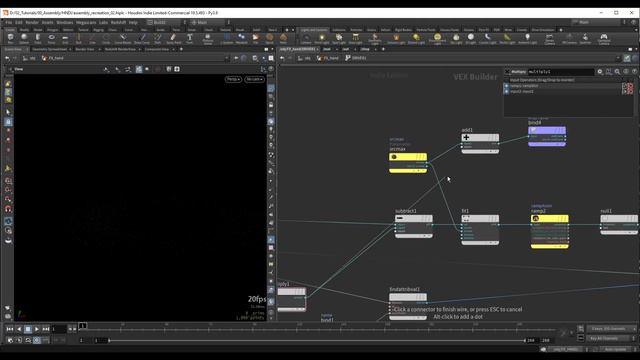The height and width of the screenshot is (360, 640).
Task: Toggle the input2 row checkbox in parameter panel
Action: tap(507, 92)
